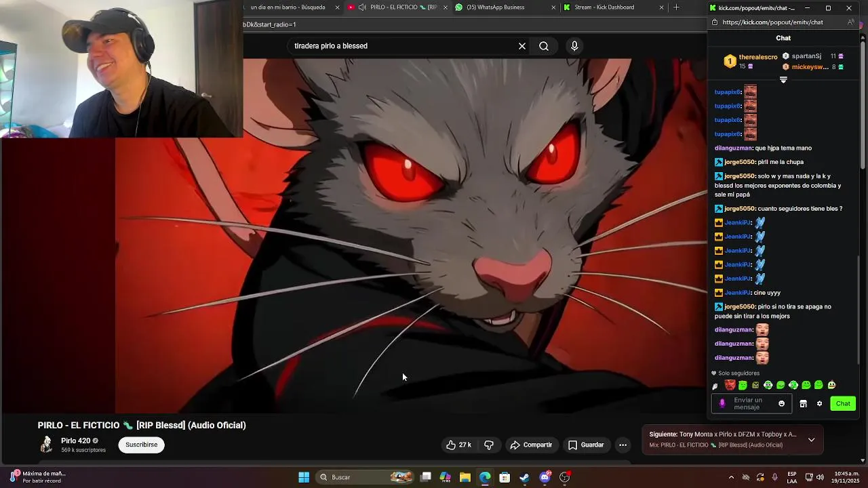Click username jorge5050 in 'pirli' message
The height and width of the screenshot is (488, 868).
pos(739,162)
